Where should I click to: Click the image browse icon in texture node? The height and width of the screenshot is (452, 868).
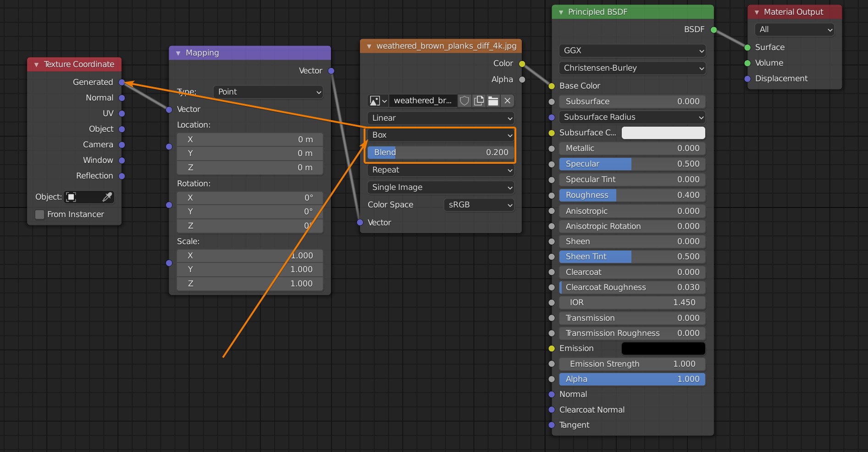[378, 101]
